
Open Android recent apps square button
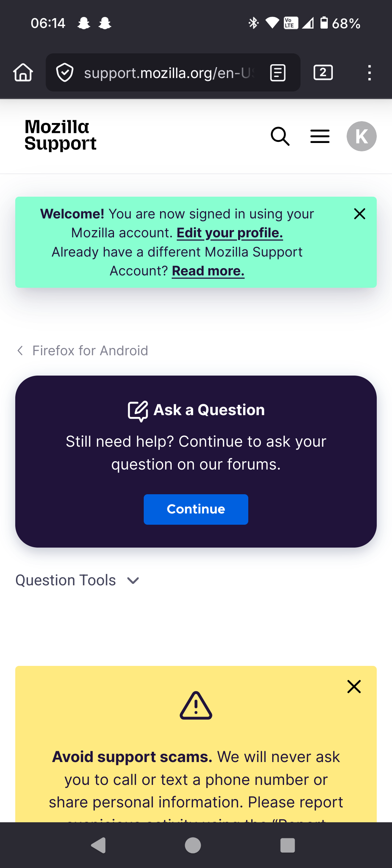coord(287,845)
